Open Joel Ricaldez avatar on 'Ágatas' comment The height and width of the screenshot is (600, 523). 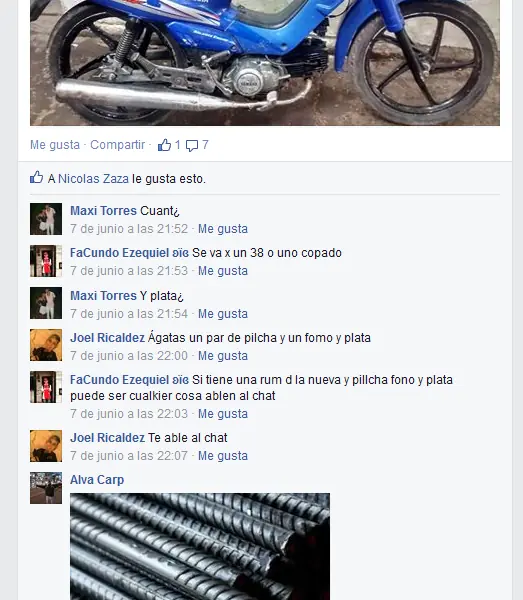tap(46, 345)
